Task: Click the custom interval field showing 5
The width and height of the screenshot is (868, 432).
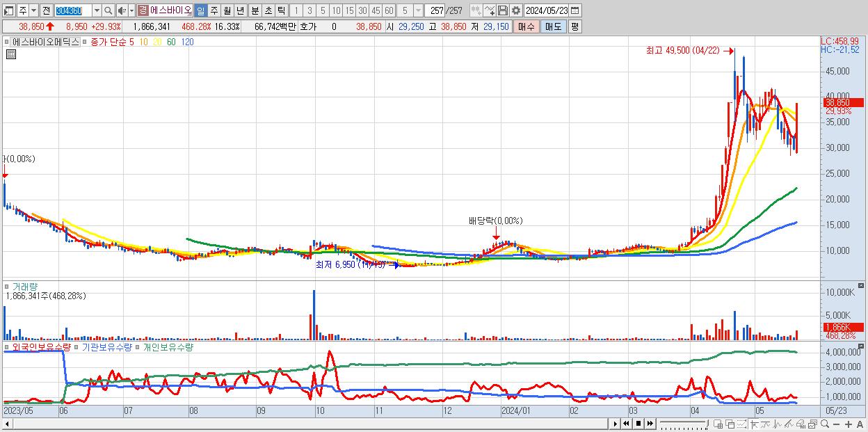Action: 405,10
